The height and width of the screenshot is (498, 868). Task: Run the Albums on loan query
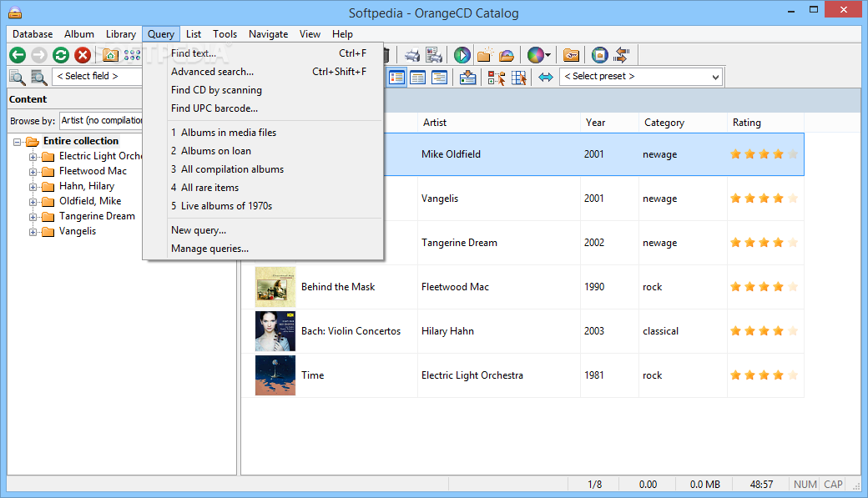click(x=264, y=150)
